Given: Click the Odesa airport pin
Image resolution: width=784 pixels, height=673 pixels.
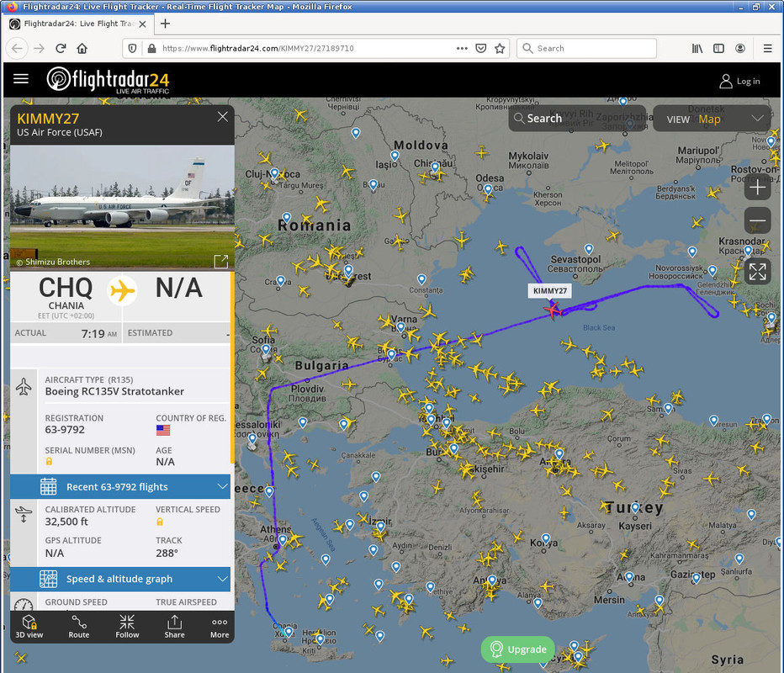Looking at the screenshot, I should pos(488,189).
